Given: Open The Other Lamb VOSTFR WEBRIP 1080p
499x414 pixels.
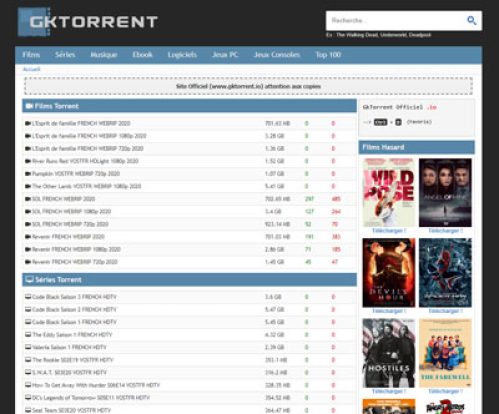Looking at the screenshot, I should pyautogui.click(x=86, y=186).
